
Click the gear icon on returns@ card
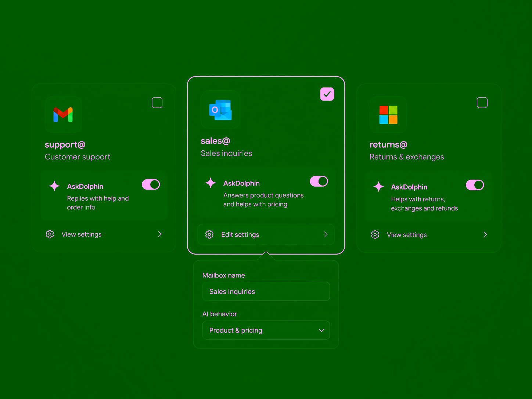click(375, 234)
